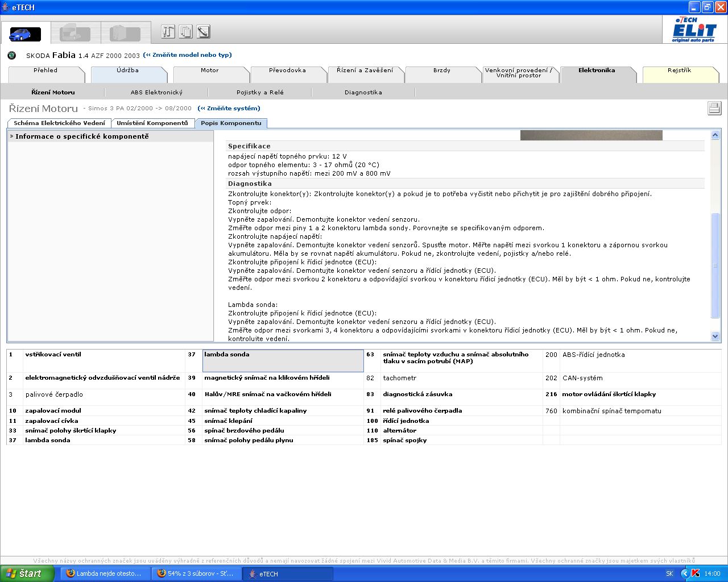
Task: Select snímač teploty chladící kapaliny
Action: point(255,410)
